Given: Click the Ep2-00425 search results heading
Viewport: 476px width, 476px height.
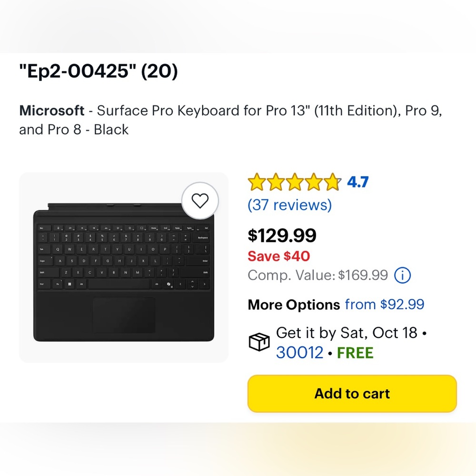Looking at the screenshot, I should (98, 71).
